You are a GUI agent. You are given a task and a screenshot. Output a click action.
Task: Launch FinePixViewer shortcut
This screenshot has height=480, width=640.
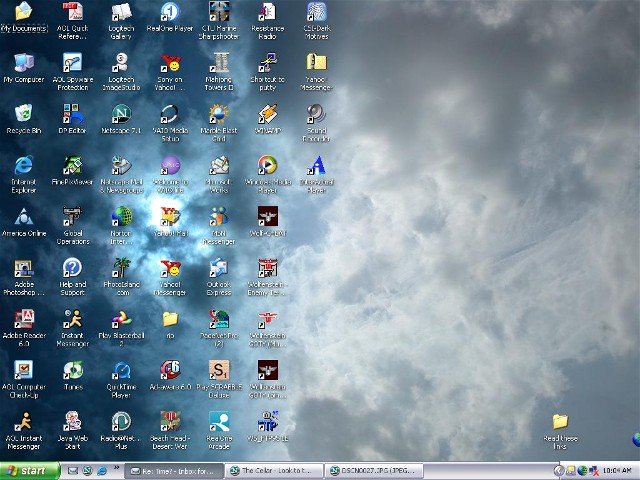pyautogui.click(x=73, y=165)
